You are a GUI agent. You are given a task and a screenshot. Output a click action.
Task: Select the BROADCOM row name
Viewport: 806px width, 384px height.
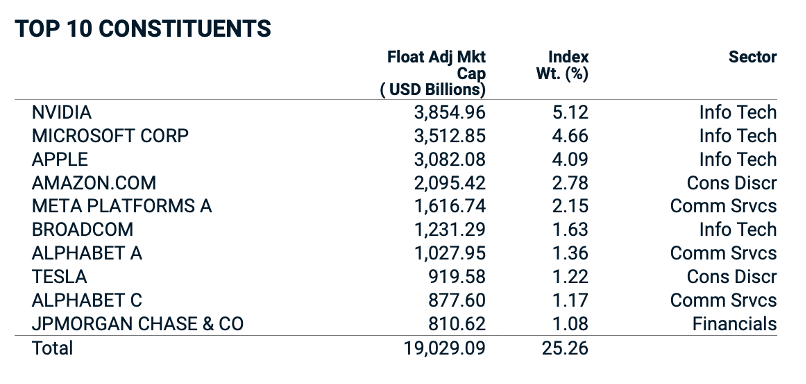click(82, 229)
